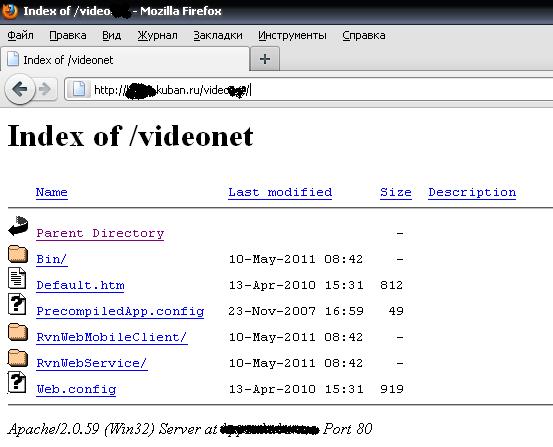Sort listing by Last modified
This screenshot has height=447, width=553.
280,192
